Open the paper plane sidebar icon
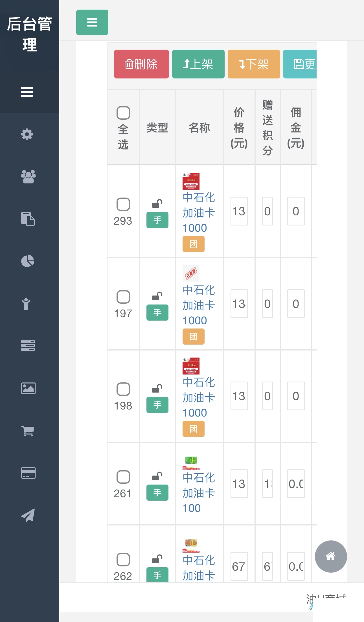 pyautogui.click(x=28, y=515)
